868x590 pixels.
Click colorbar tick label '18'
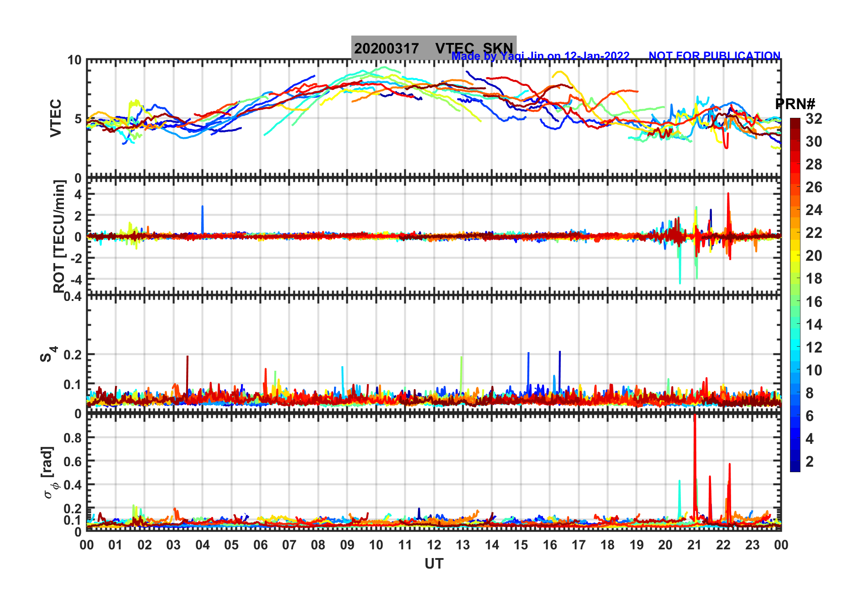click(814, 279)
